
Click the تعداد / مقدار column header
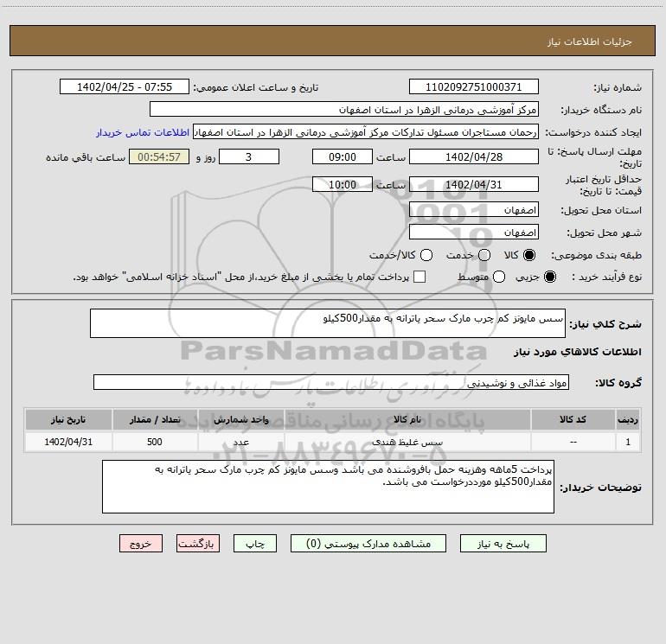tap(155, 420)
